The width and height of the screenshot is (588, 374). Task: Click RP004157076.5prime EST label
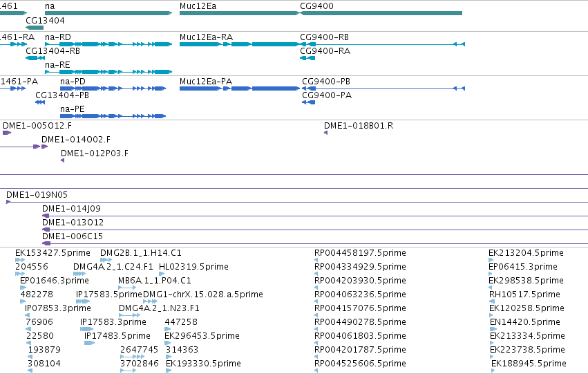click(x=360, y=308)
